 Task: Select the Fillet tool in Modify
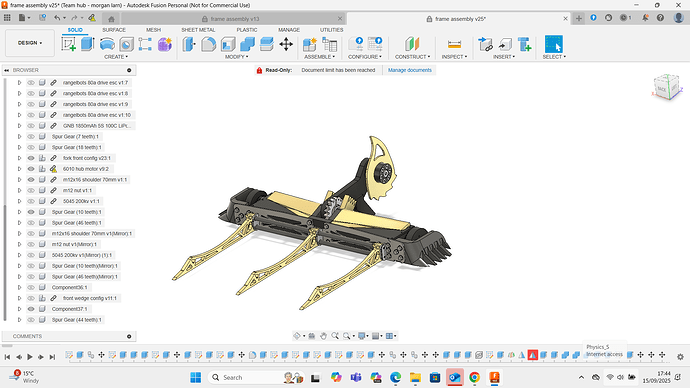tap(209, 44)
